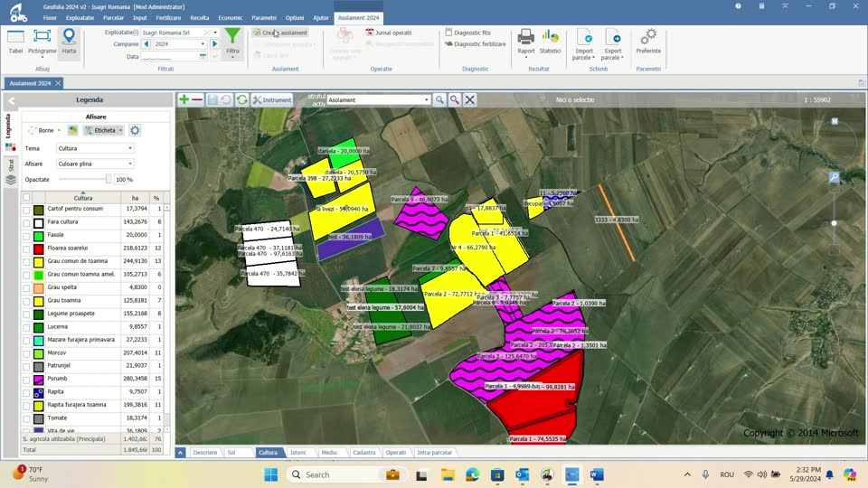Open the Fertilizare menu
Viewport: 868px width, 488px height.
tap(168, 18)
